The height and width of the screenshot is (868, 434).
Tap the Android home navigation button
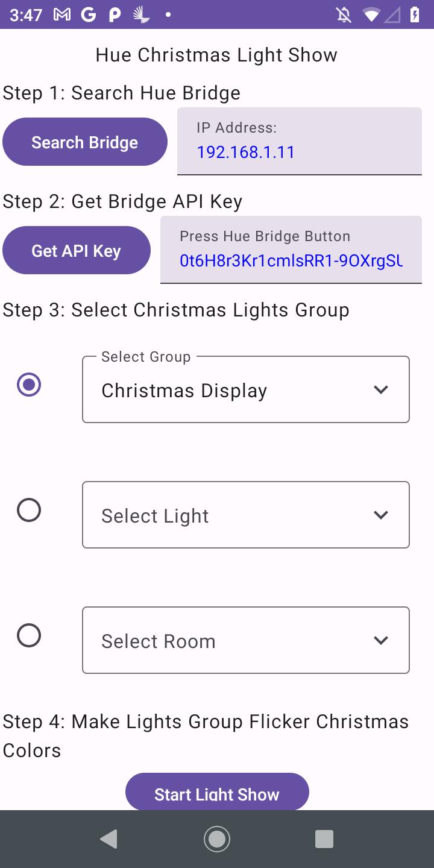pyautogui.click(x=217, y=839)
